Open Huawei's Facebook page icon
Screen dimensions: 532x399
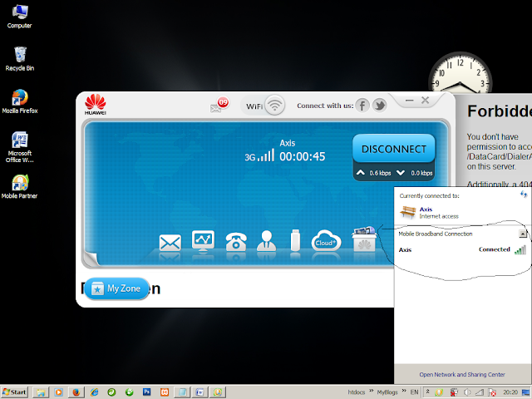(x=362, y=106)
